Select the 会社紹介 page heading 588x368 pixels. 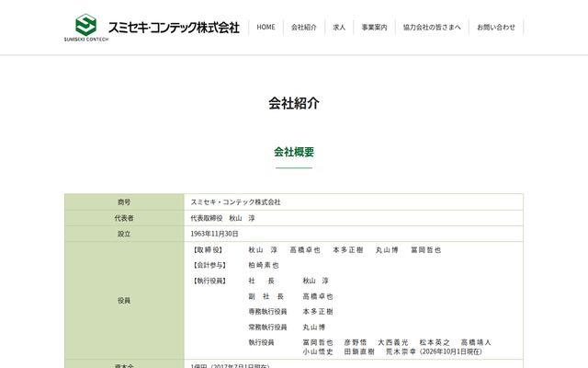pos(294,103)
